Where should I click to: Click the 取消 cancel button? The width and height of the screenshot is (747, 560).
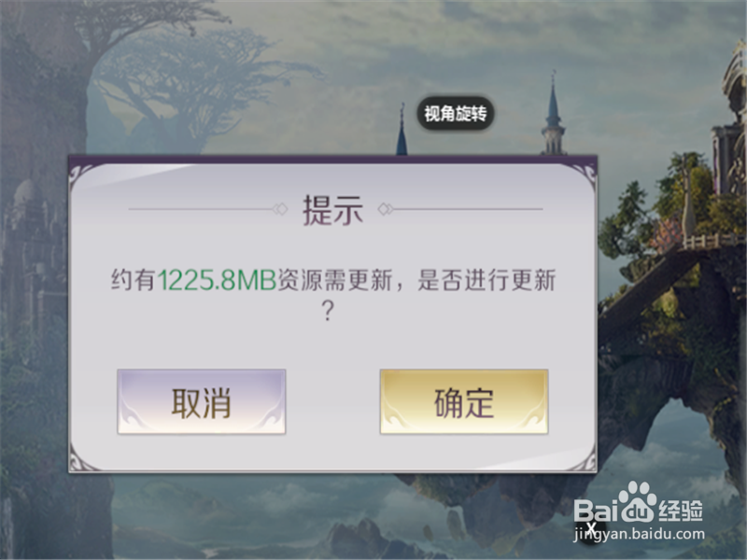(x=202, y=401)
